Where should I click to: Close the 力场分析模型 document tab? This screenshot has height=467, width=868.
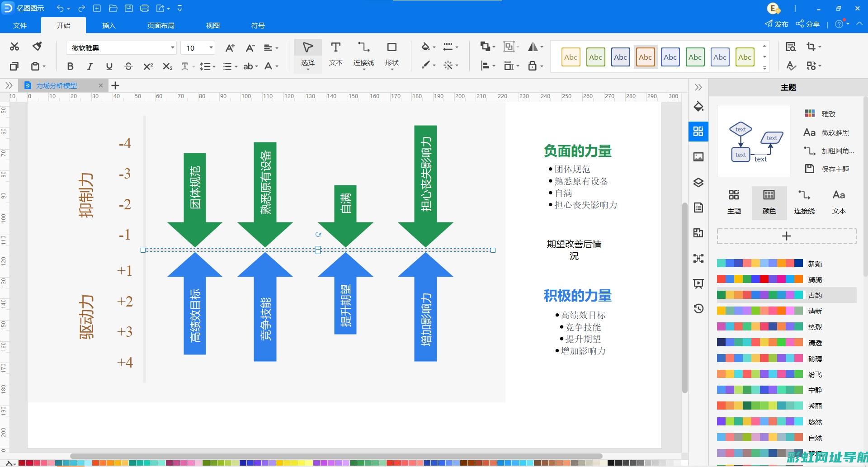[x=100, y=85]
